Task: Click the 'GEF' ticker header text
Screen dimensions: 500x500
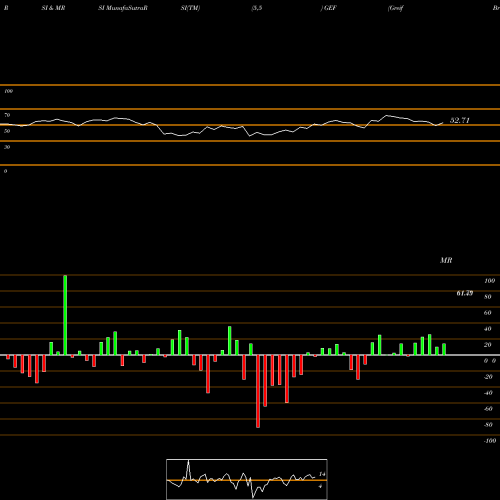Action: [330, 8]
